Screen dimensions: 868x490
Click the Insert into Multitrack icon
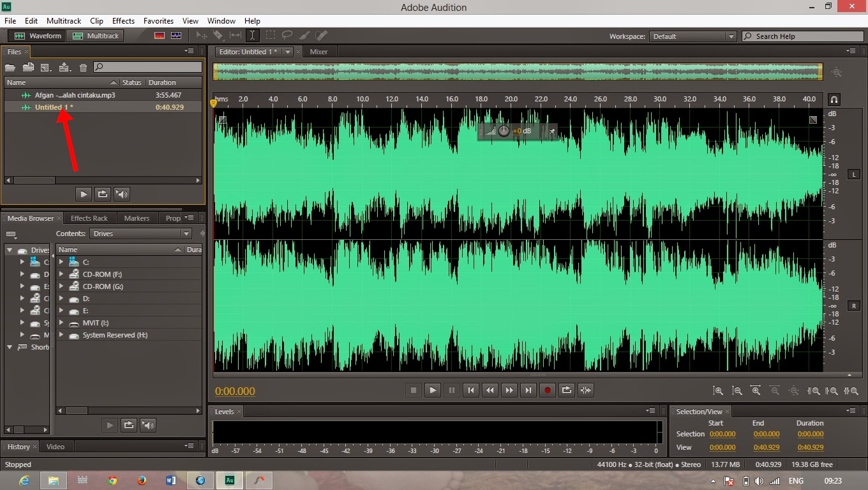[x=64, y=67]
